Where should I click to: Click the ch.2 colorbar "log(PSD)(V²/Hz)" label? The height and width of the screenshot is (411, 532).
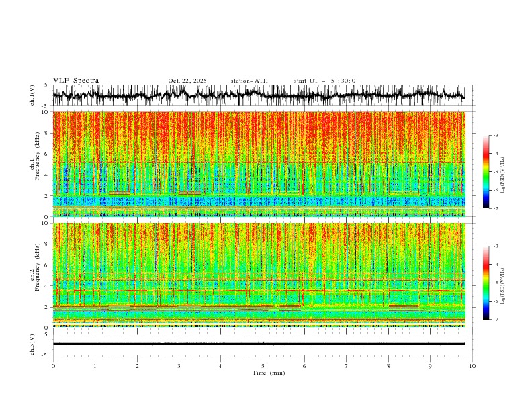[x=503, y=286]
